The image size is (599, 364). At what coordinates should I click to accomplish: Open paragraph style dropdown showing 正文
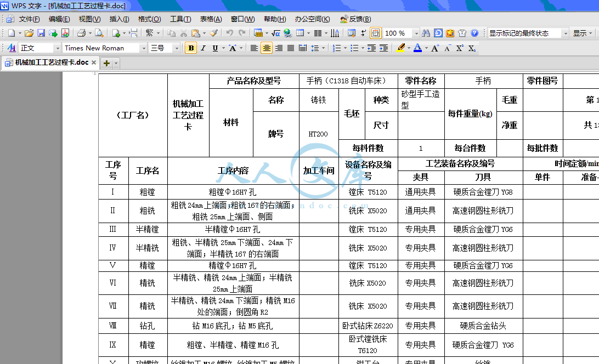[57, 48]
